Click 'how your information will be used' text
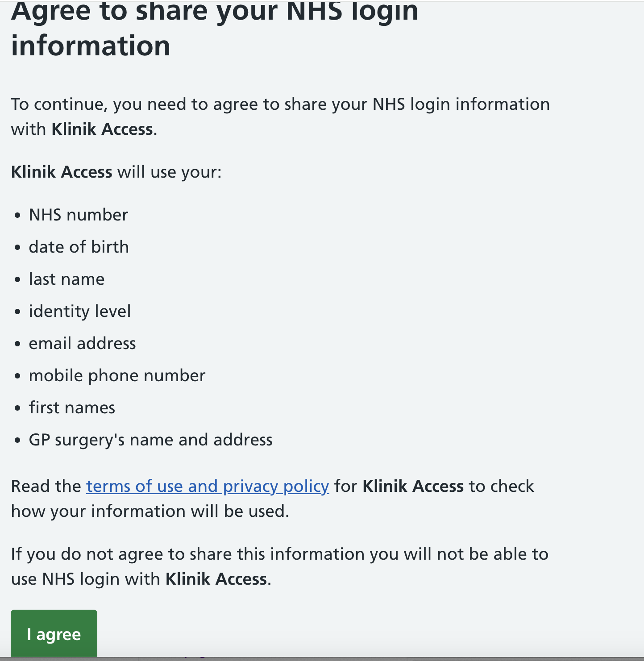The height and width of the screenshot is (661, 644). (x=150, y=511)
